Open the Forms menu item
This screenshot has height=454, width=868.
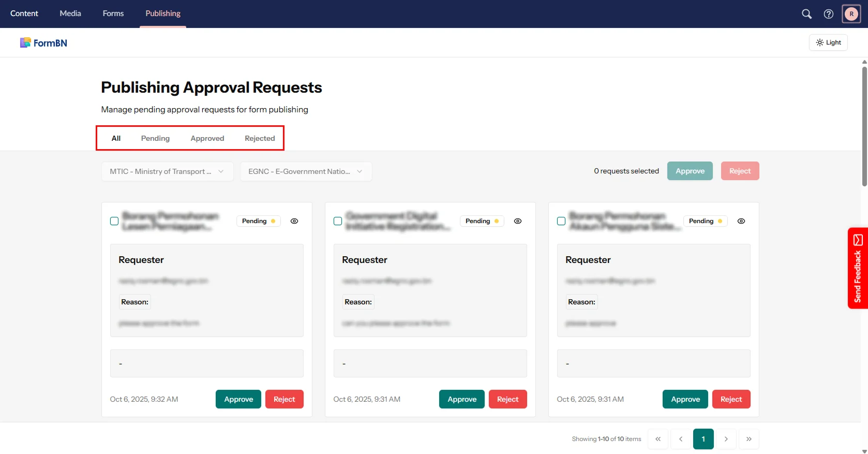click(x=113, y=13)
